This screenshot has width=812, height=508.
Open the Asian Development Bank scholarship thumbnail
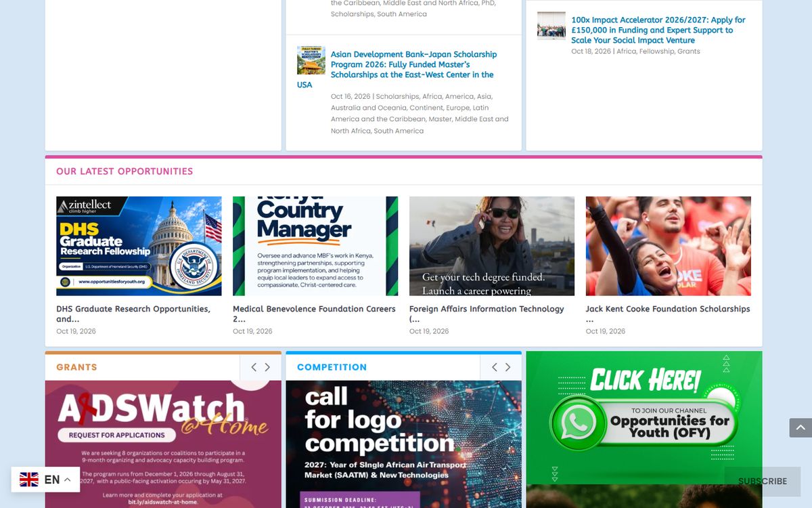tap(311, 60)
